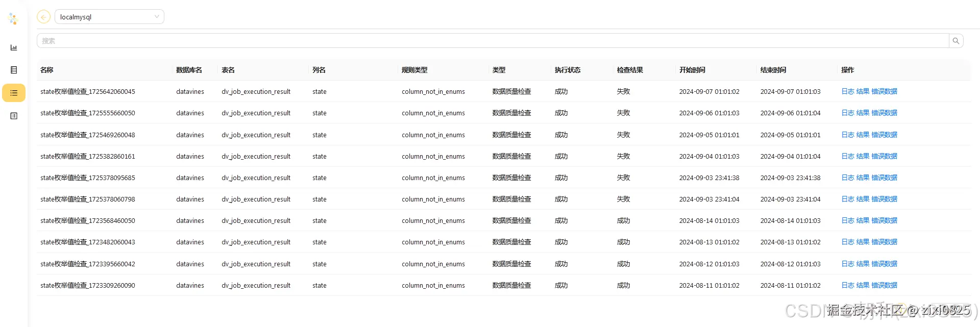Click dv_job_execution_result in 2024-09-04 row
Screen dimensions: 980x327
256,156
